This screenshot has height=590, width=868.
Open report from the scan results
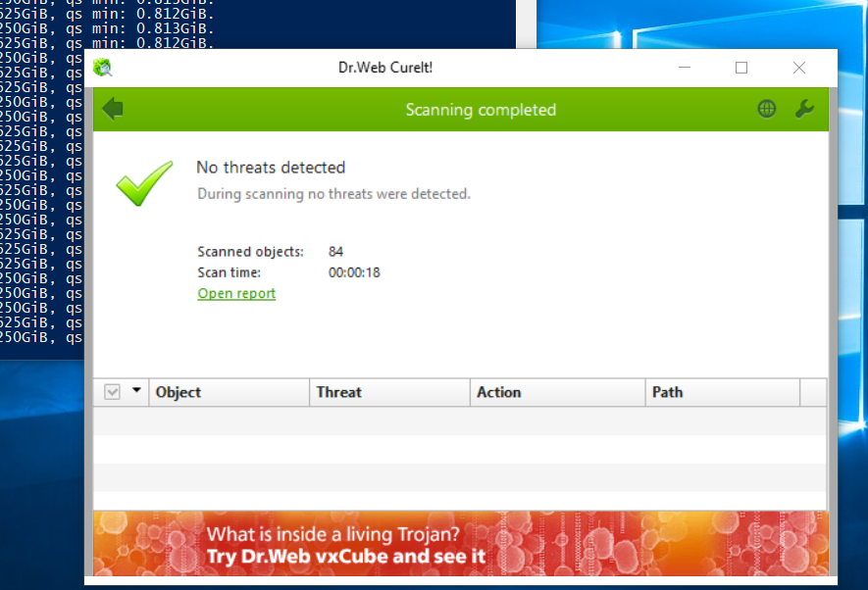click(236, 293)
